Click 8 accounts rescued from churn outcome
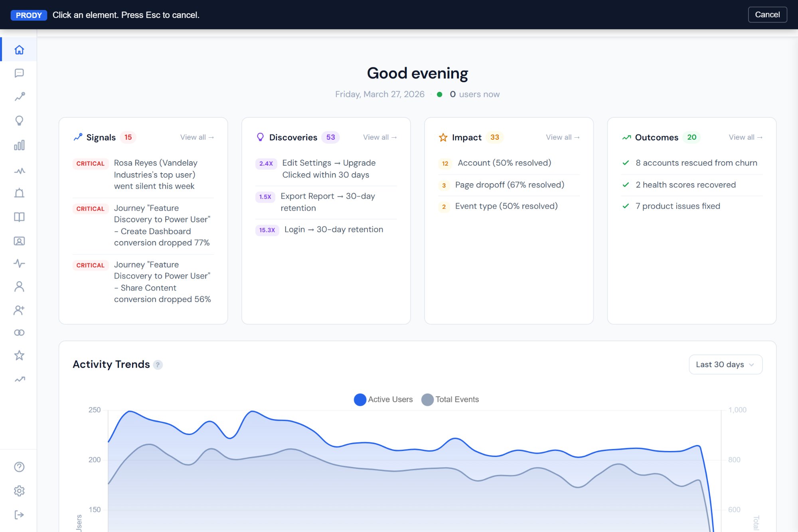 coord(692,163)
